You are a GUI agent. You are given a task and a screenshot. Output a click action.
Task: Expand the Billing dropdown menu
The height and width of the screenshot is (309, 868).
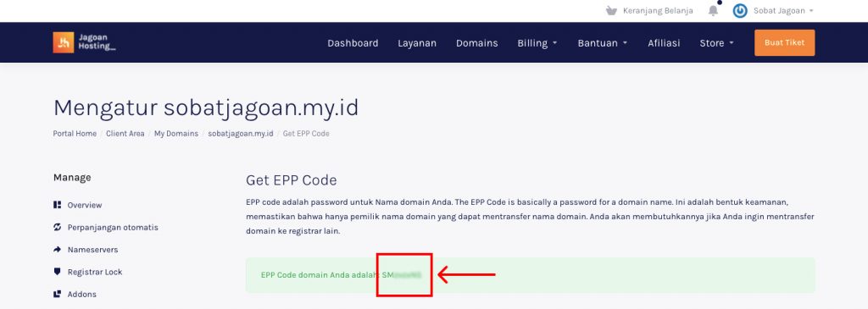(537, 43)
